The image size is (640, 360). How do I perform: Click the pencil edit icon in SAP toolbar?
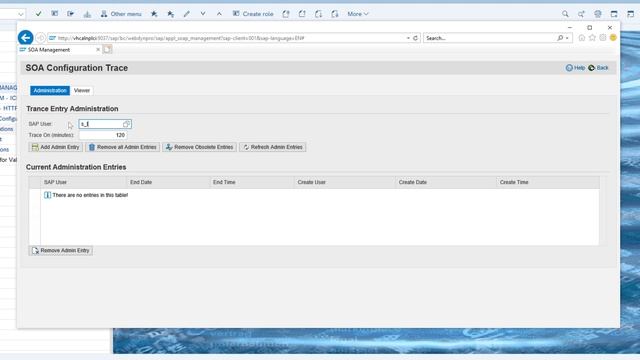[187, 14]
